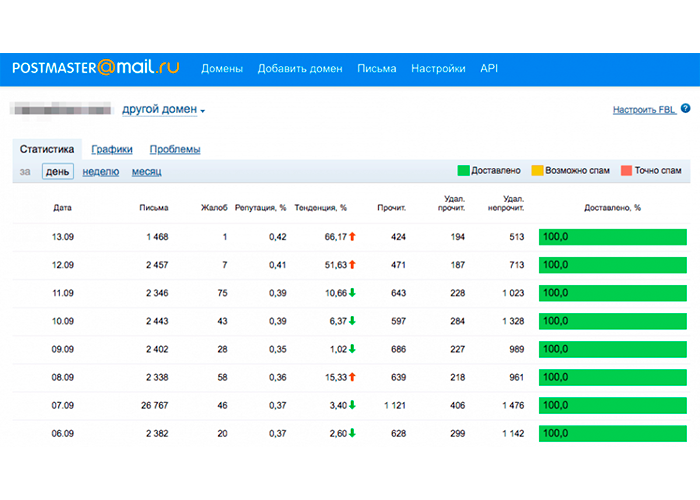Viewport: 700px width, 500px height.
Task: Expand the 'другой домен' dropdown
Action: click(x=163, y=109)
